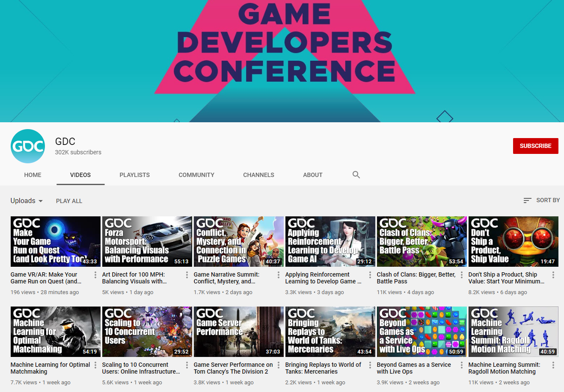Open Bringing Replays to World of Tanks title
Image resolution: width=564 pixels, height=392 pixels.
coord(323,368)
